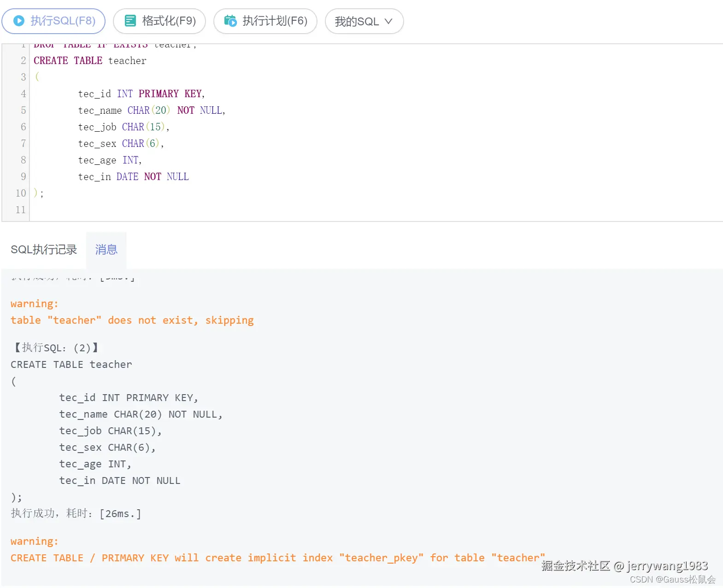Click editor line tec_in DATE NOT NULL

tap(134, 177)
